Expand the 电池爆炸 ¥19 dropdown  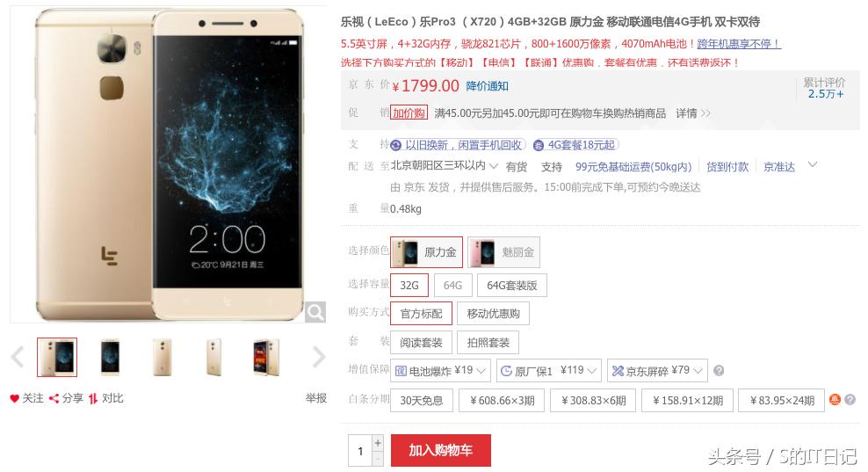440,371
